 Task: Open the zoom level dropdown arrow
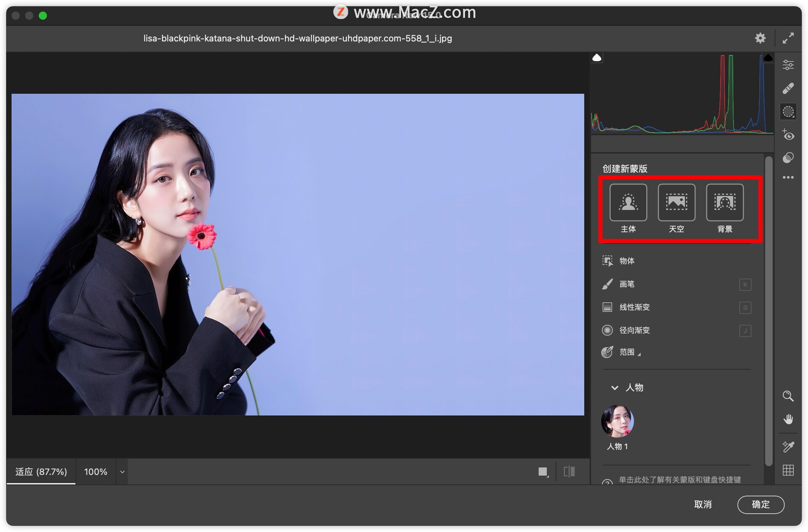coord(122,472)
